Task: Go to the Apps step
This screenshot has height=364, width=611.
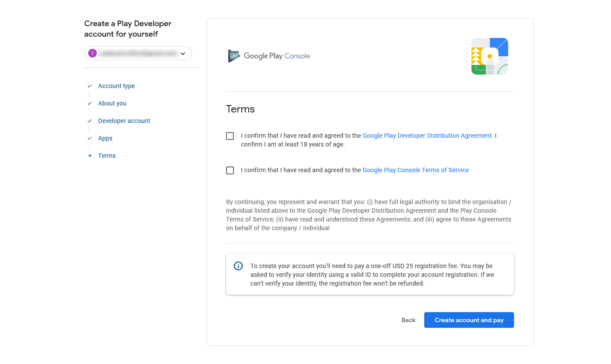Action: (x=105, y=138)
